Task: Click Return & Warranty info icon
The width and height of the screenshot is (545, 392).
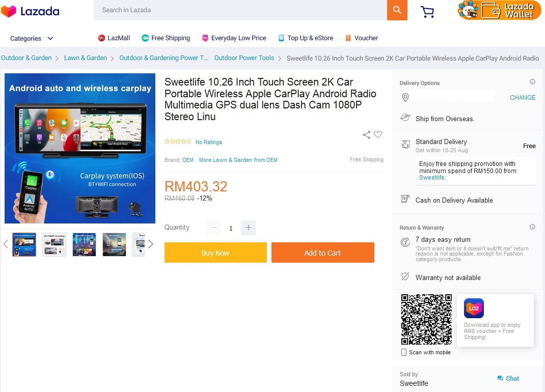Action: 532,227
